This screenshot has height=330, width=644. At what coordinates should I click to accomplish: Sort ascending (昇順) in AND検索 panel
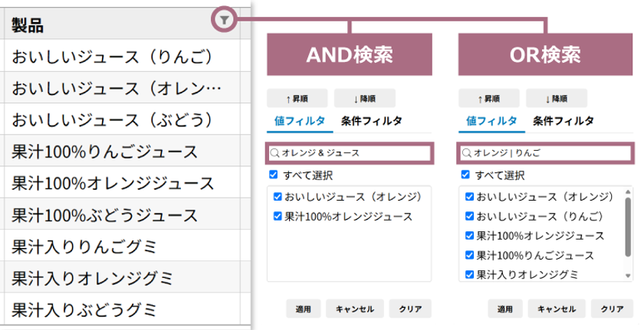tap(297, 98)
